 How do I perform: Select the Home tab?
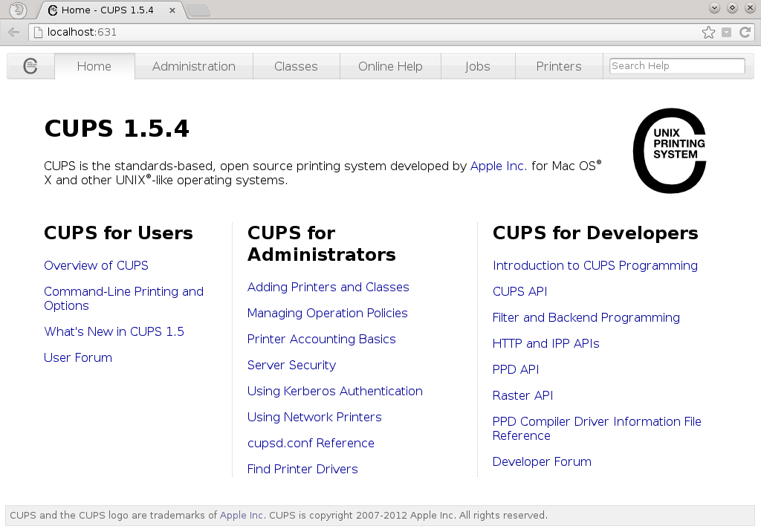point(94,66)
